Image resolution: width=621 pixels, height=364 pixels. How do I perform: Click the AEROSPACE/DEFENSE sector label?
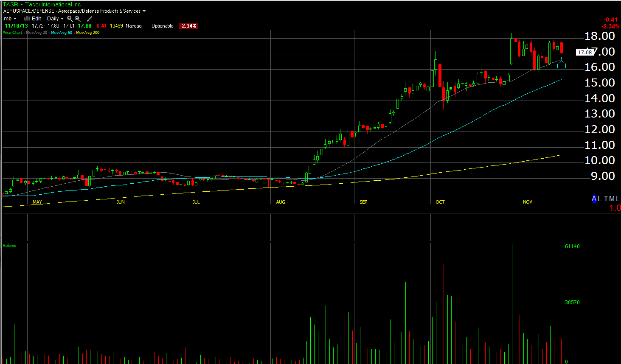pos(29,11)
